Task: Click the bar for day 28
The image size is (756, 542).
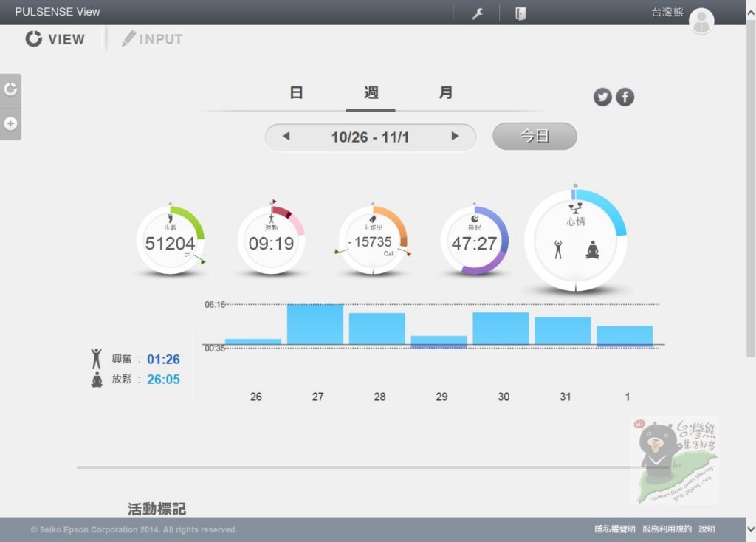Action: click(377, 329)
